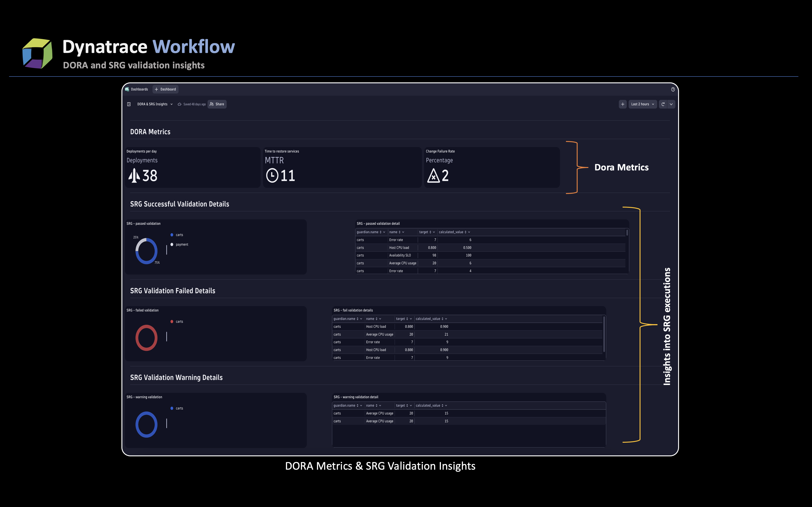Click the blue legend color dot for carts
812x507 pixels.
pos(172,235)
